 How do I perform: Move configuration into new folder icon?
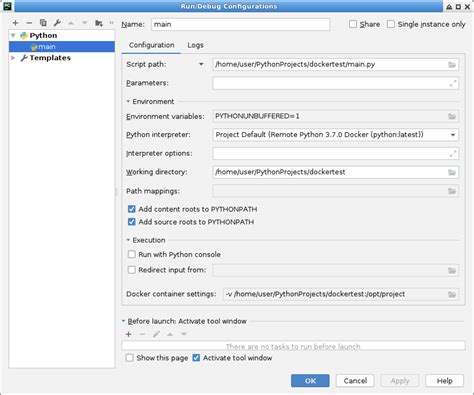tap(98, 23)
